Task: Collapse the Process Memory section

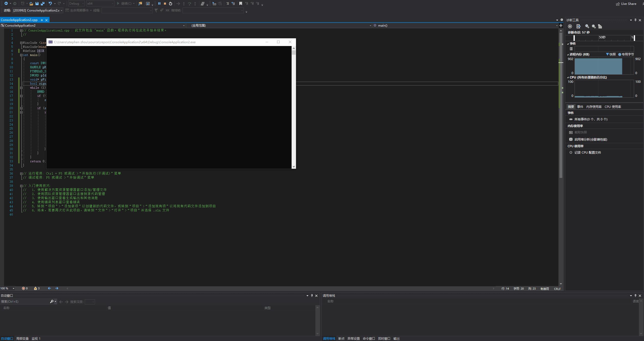Action: 568,54
